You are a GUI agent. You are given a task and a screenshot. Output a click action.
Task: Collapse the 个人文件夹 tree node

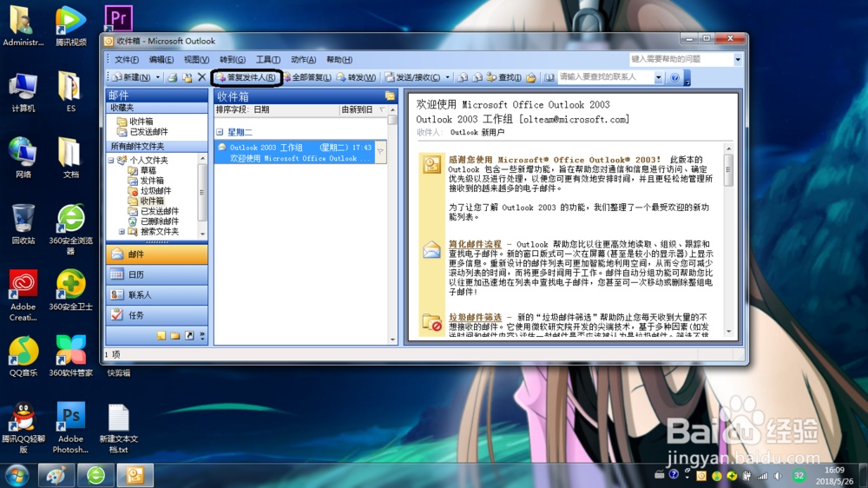111,160
